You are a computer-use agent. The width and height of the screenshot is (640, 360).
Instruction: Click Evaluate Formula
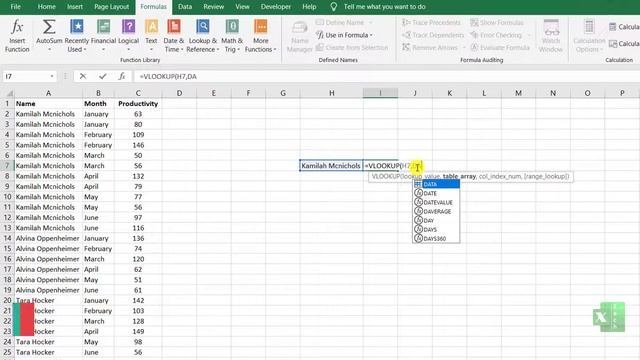tap(500, 48)
